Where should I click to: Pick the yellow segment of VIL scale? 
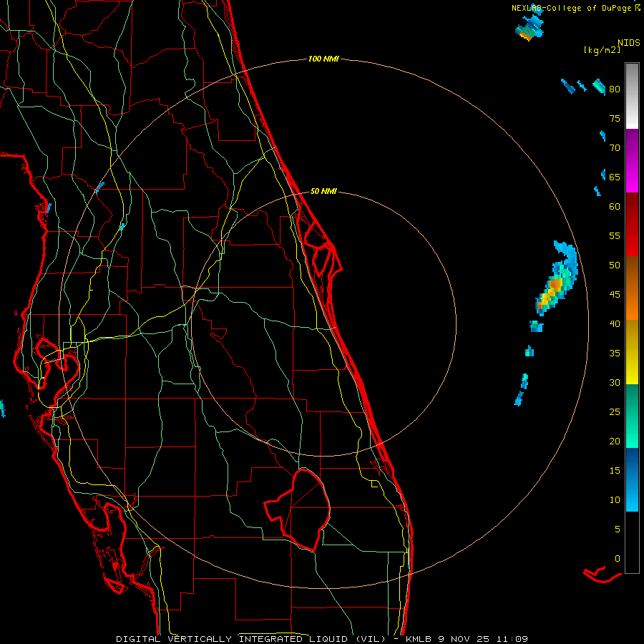tap(632, 352)
